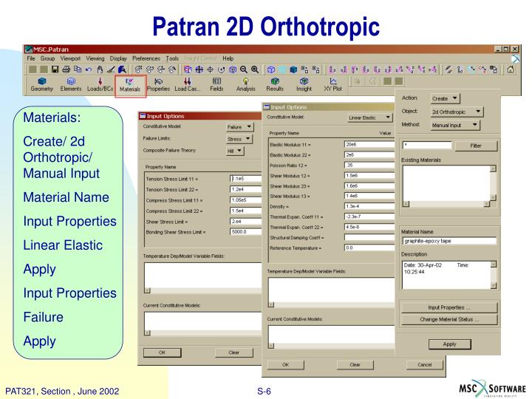
Task: Click Cancel in Linear Elastic Input Options
Action: [x=425, y=365]
